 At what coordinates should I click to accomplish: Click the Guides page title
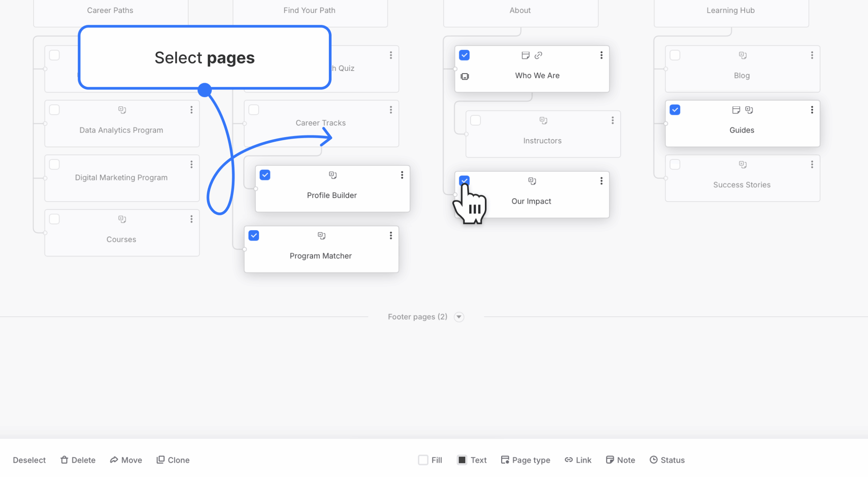tap(742, 130)
